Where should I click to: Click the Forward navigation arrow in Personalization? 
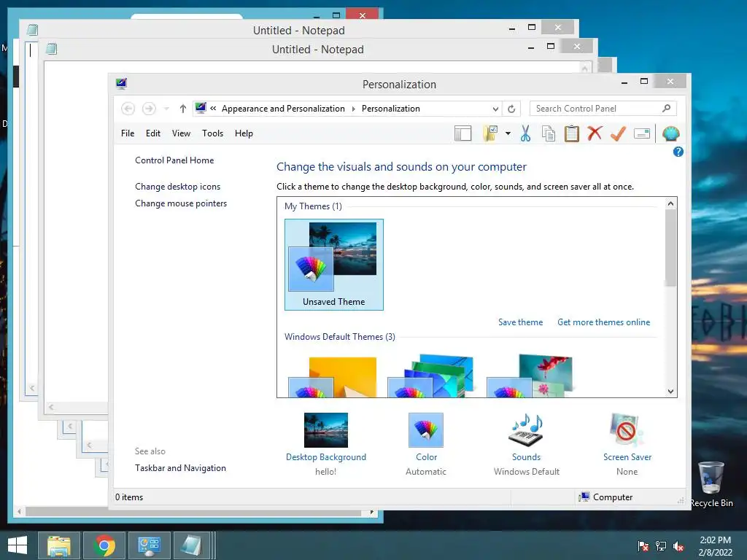click(x=149, y=109)
